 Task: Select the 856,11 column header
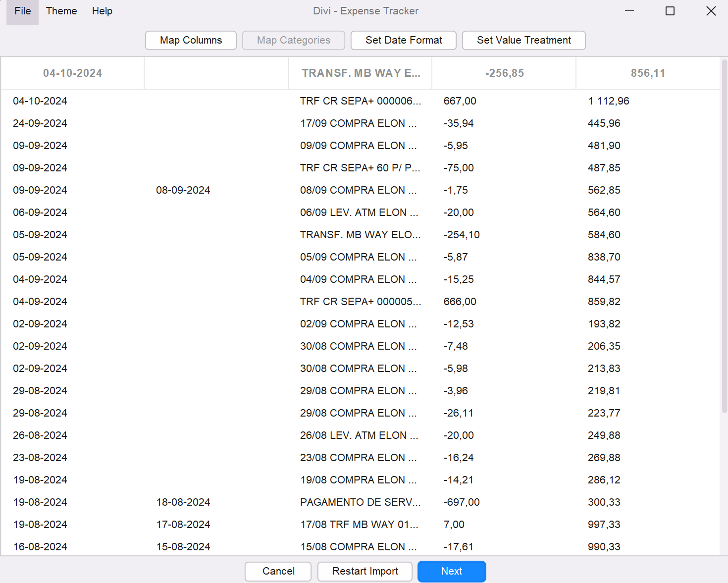(648, 73)
